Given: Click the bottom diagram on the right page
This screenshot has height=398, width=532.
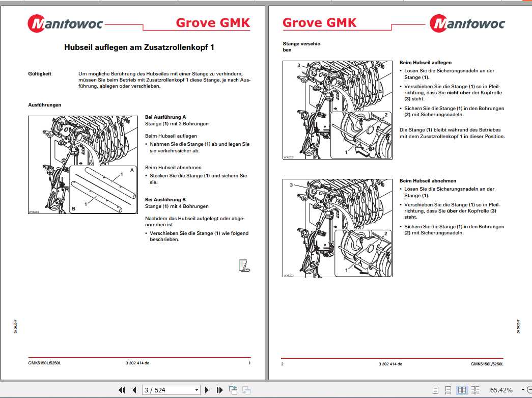Looking at the screenshot, I should [338, 228].
